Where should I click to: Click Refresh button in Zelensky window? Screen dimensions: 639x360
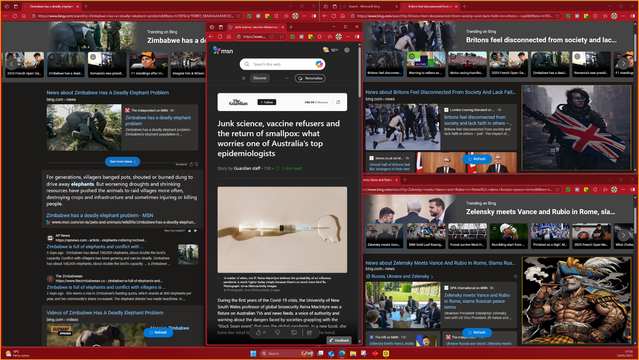pos(477,332)
